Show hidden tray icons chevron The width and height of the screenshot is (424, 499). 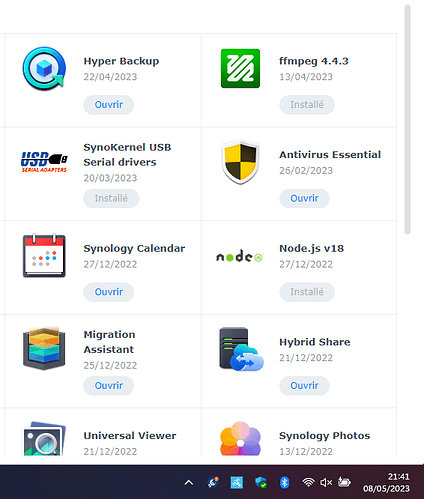[189, 483]
